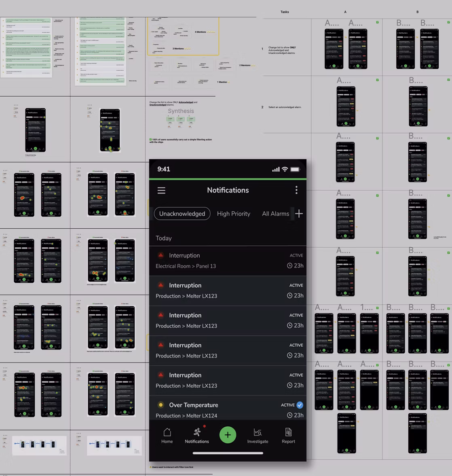
Task: Open the phone thumbnail in task 2, column B
Action: [x=418, y=106]
